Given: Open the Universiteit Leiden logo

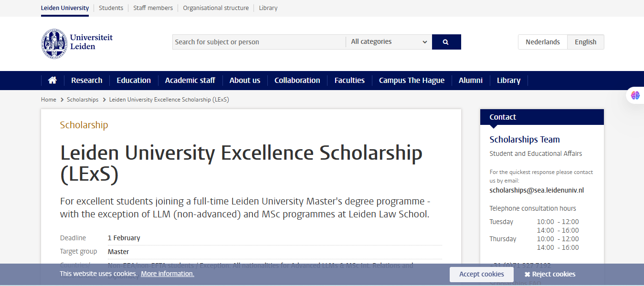Looking at the screenshot, I should [x=77, y=43].
